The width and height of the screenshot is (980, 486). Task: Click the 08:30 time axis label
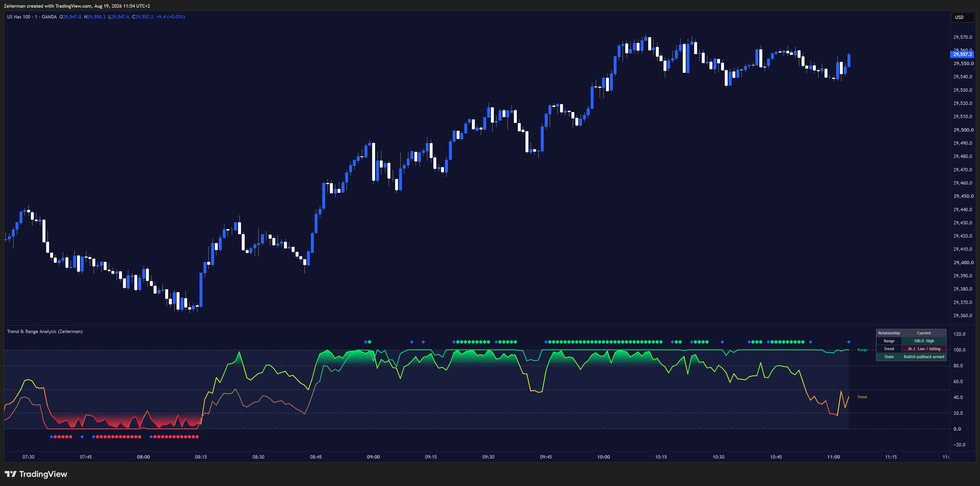pyautogui.click(x=258, y=457)
